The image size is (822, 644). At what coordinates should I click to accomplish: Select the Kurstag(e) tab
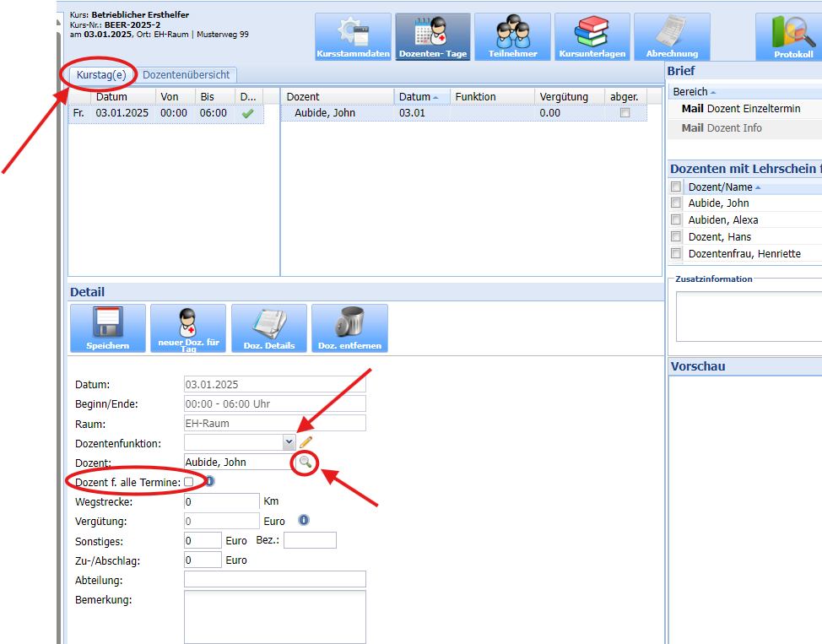click(101, 75)
